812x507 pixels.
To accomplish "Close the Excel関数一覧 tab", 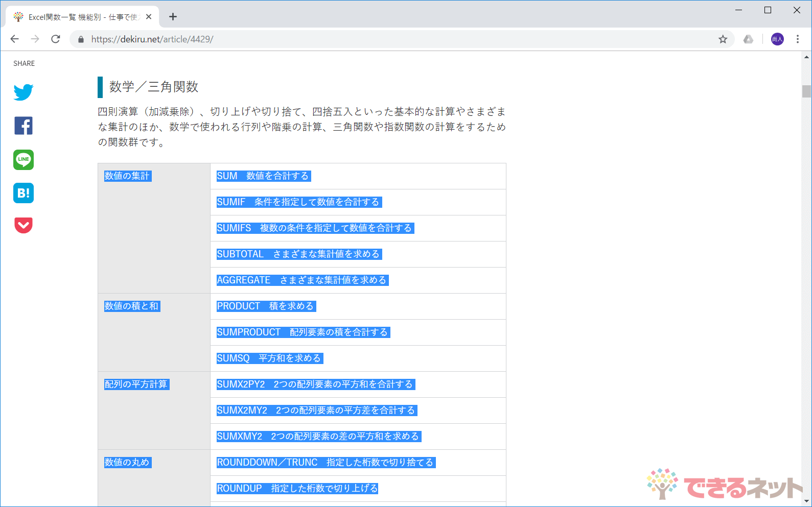I will click(x=149, y=17).
